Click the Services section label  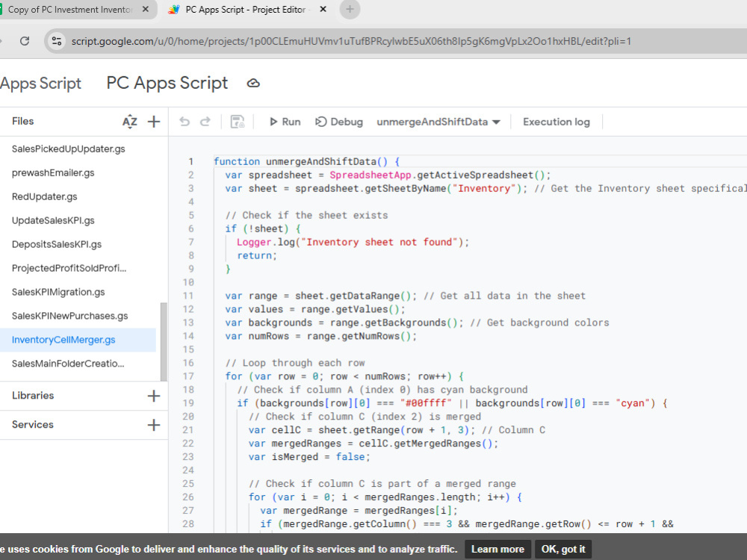(32, 425)
